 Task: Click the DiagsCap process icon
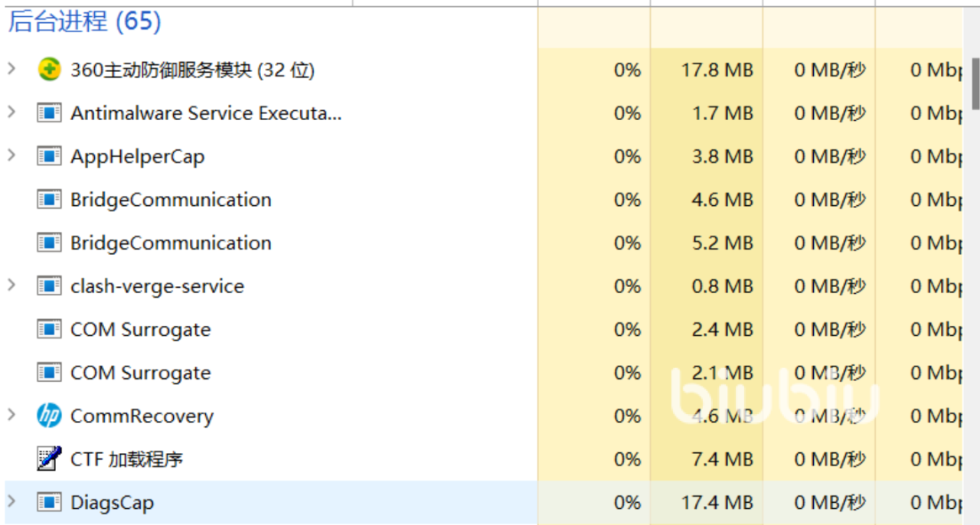[49, 502]
